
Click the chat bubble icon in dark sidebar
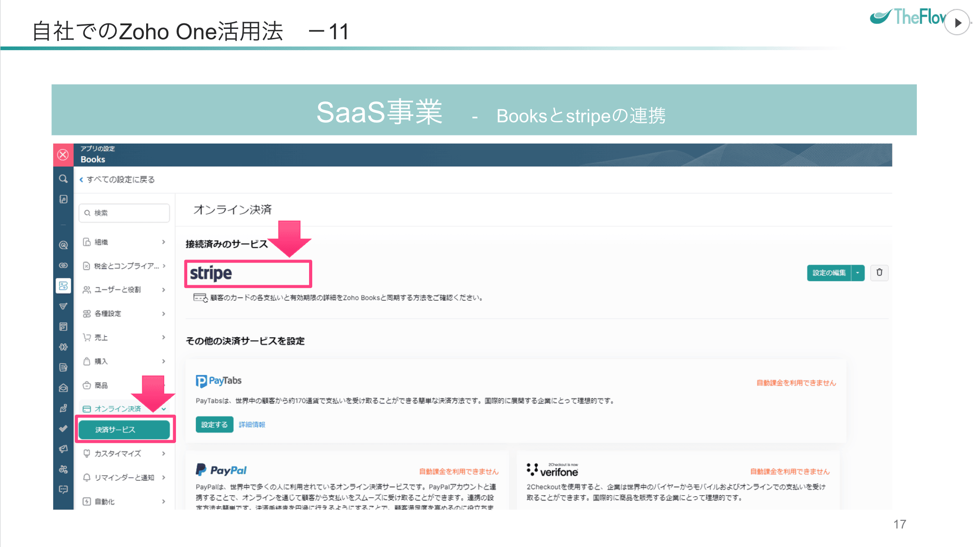point(63,489)
